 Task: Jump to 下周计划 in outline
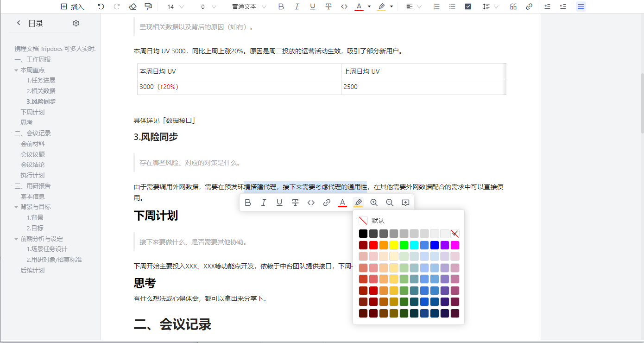tap(32, 112)
